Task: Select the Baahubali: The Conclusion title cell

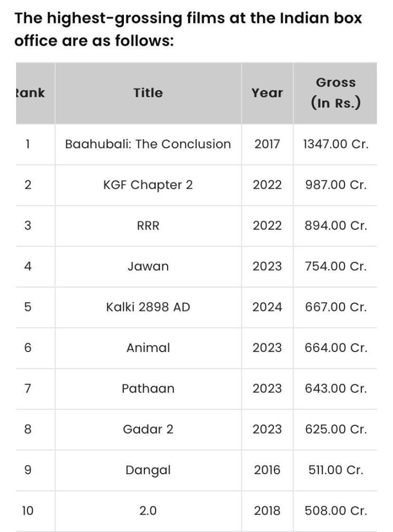Action: pos(148,144)
